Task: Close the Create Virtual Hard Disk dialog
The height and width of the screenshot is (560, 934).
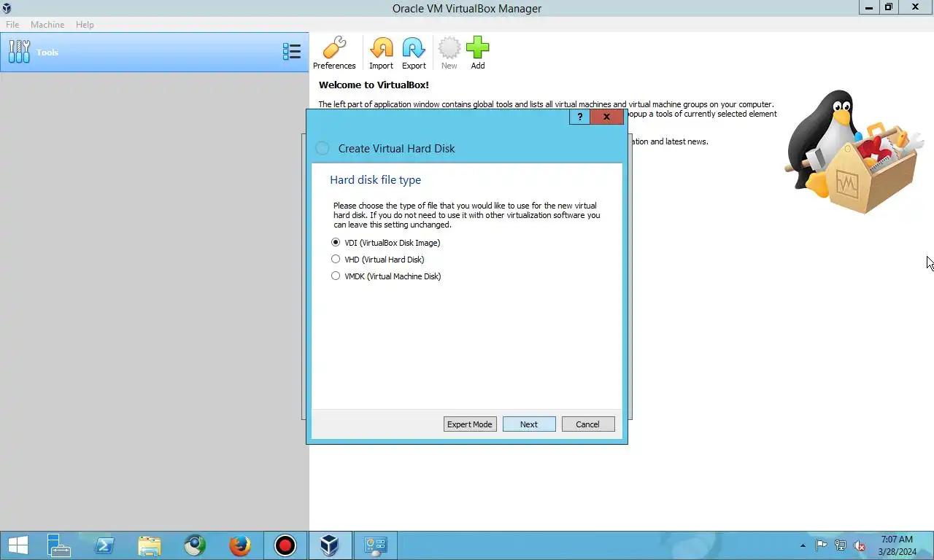Action: click(606, 117)
